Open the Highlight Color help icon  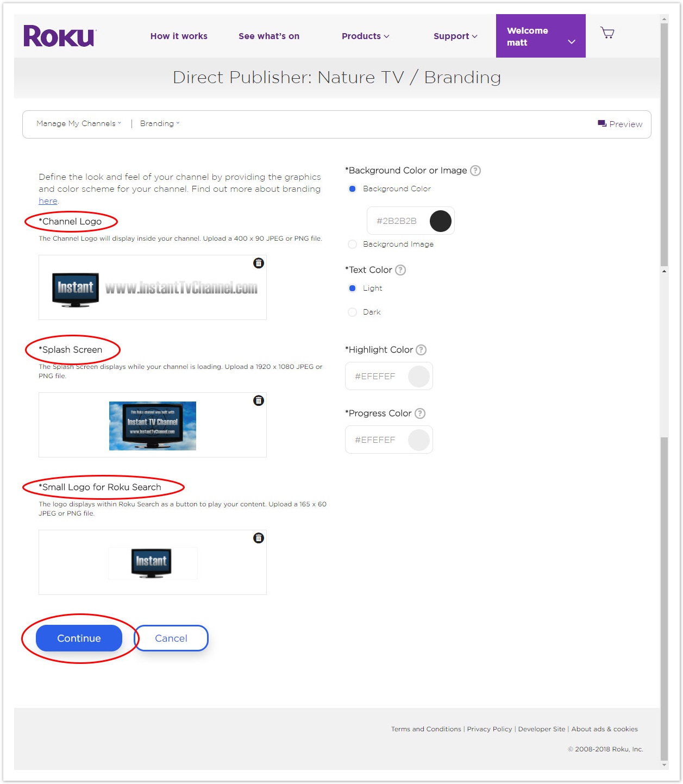(421, 350)
